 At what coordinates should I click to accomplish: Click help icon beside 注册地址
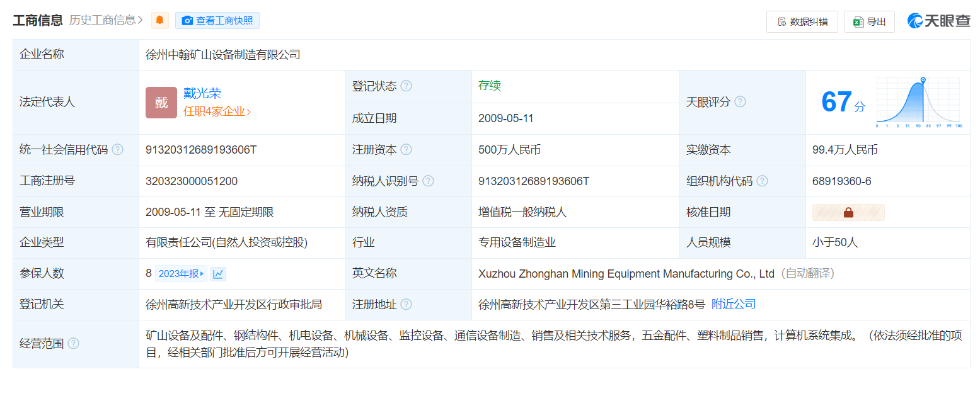(406, 304)
